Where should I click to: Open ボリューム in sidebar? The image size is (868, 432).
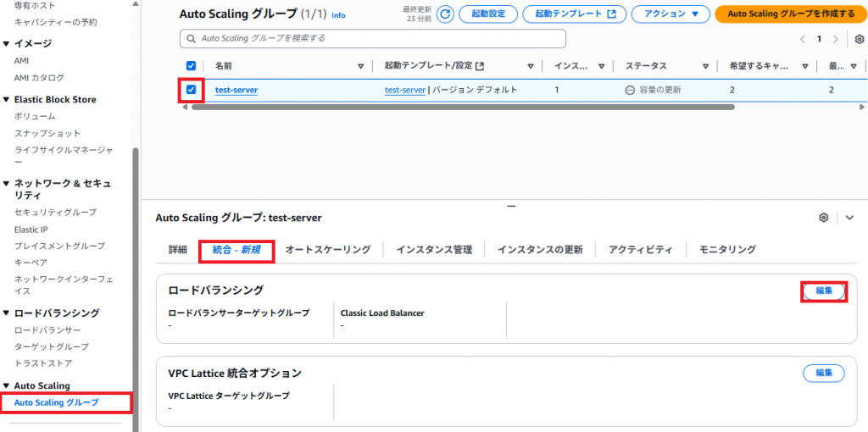click(35, 116)
